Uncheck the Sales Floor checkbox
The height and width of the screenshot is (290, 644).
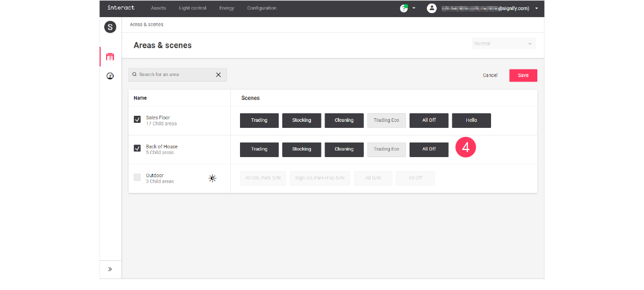pyautogui.click(x=137, y=120)
